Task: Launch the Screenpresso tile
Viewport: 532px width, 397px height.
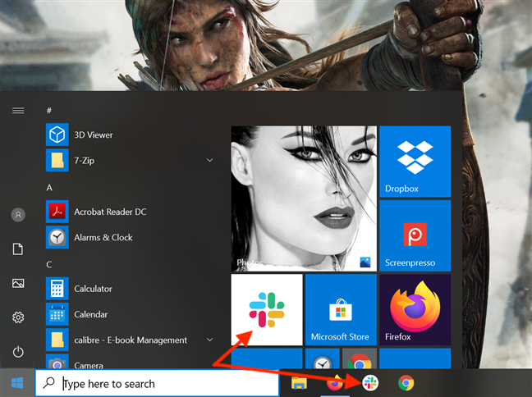Action: [415, 235]
